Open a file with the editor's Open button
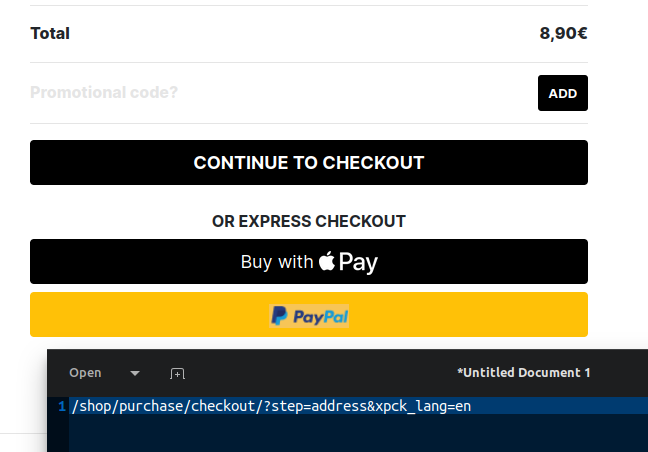Image resolution: width=648 pixels, height=452 pixels. click(x=85, y=373)
